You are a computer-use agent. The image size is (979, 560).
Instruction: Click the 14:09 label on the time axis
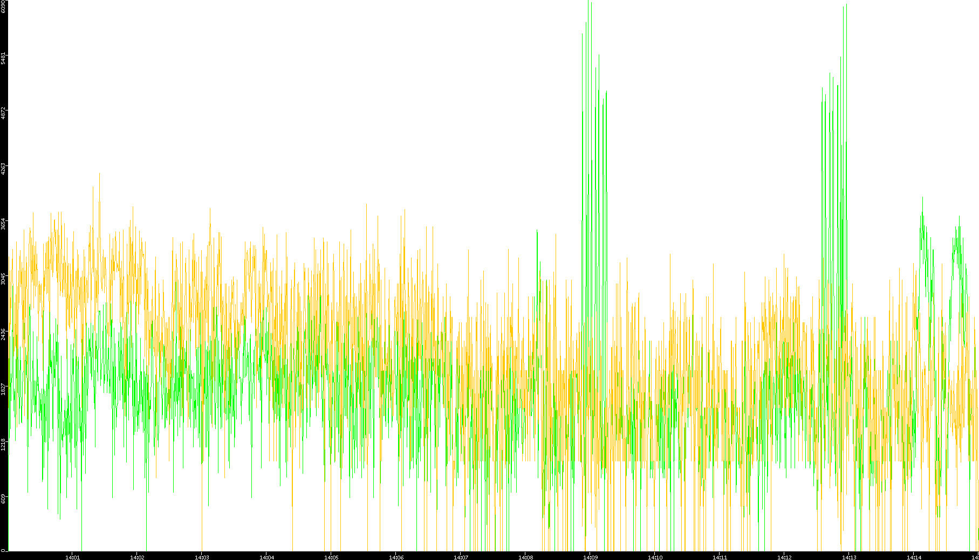(590, 557)
